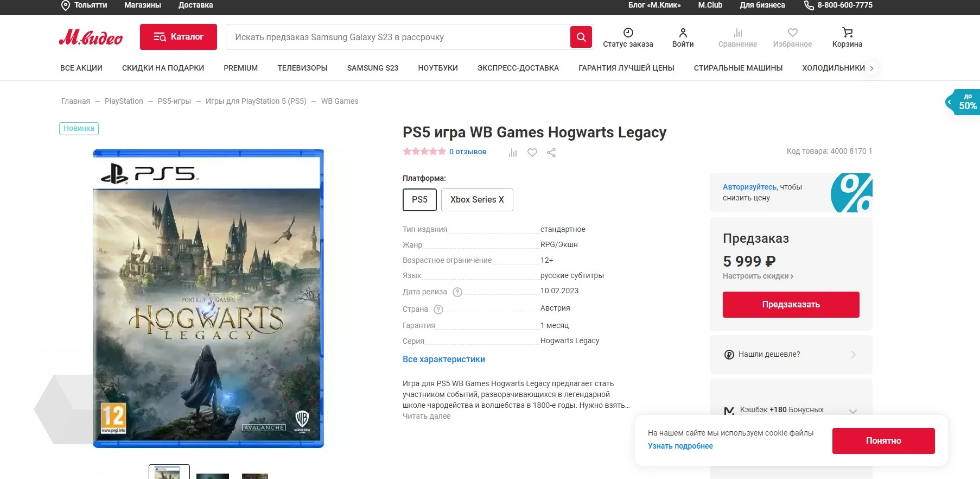This screenshot has height=479, width=980.
Task: Open M.Club link
Action: 710,5
